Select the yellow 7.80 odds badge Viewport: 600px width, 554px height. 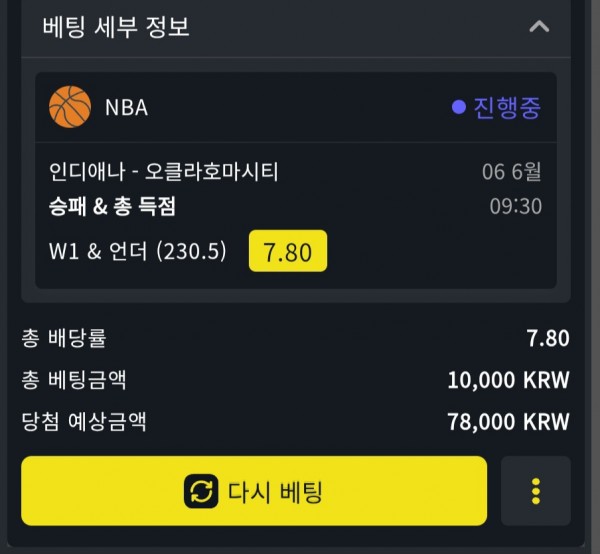click(x=288, y=251)
